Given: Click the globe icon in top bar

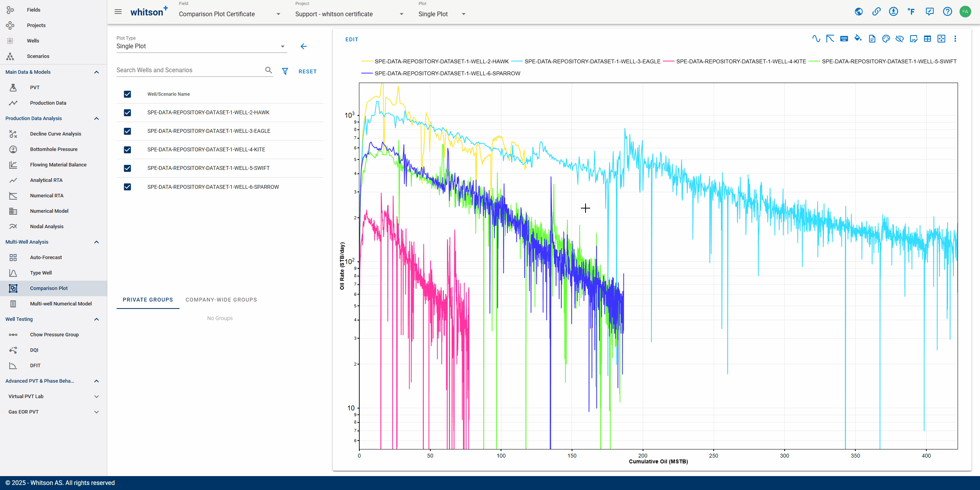Looking at the screenshot, I should pyautogui.click(x=858, y=12).
